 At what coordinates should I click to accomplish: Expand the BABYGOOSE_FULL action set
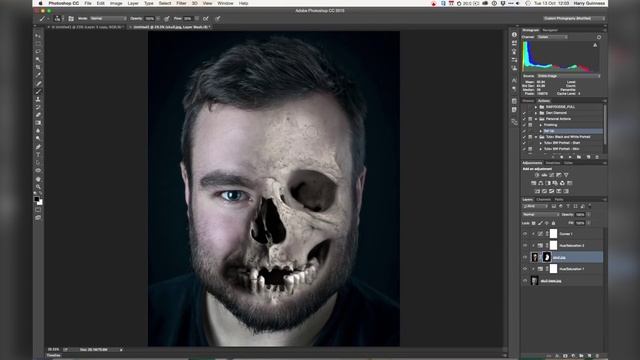pos(536,107)
